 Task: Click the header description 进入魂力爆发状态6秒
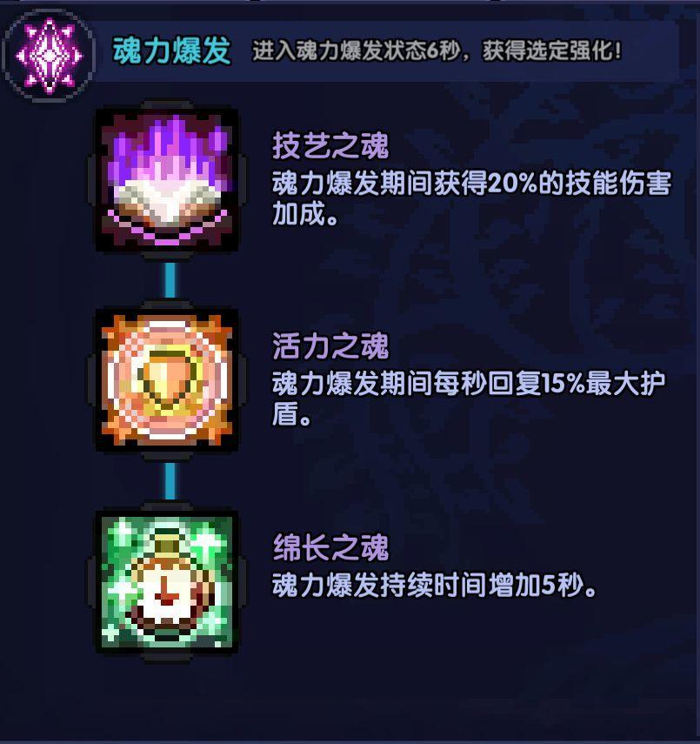[357, 50]
